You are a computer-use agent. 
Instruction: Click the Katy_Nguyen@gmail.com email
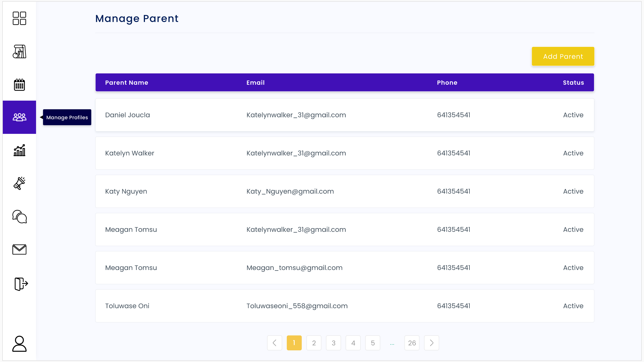click(290, 191)
